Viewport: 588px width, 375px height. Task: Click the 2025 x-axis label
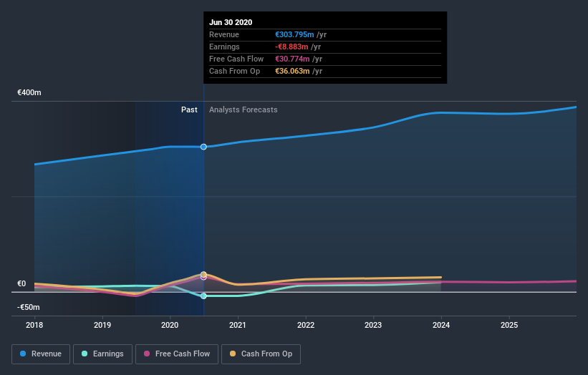click(x=509, y=325)
